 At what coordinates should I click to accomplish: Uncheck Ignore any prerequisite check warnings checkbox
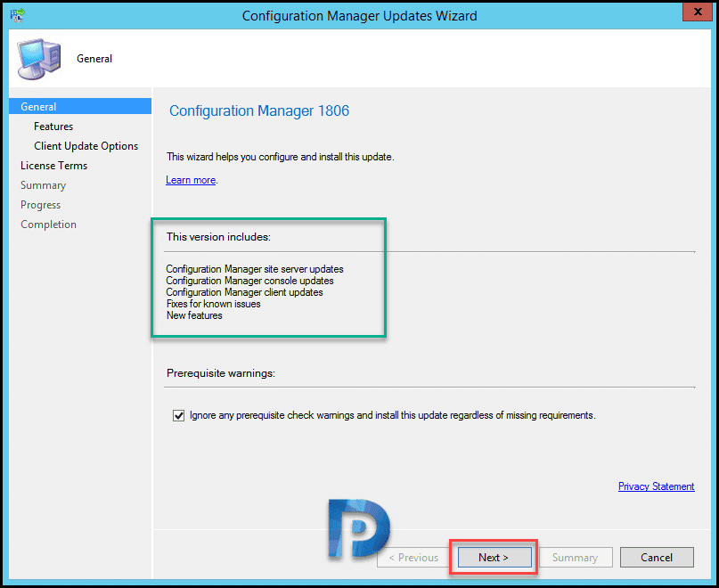178,415
